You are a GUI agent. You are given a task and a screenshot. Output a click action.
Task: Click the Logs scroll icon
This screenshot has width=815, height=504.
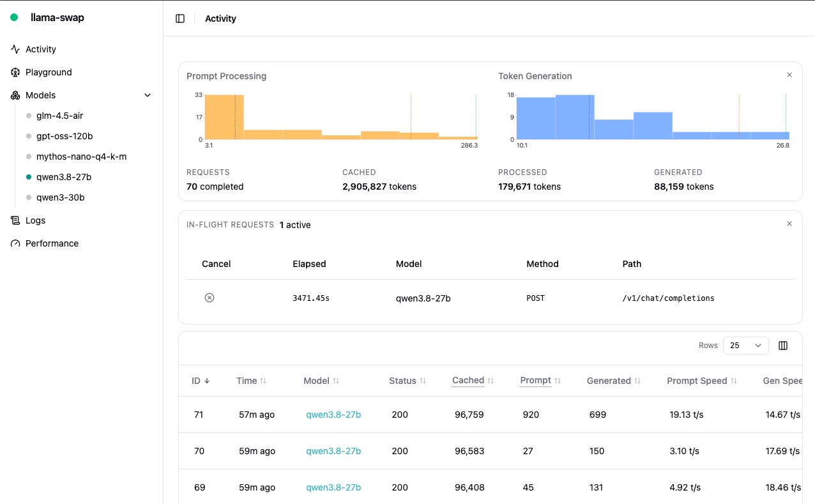(15, 220)
